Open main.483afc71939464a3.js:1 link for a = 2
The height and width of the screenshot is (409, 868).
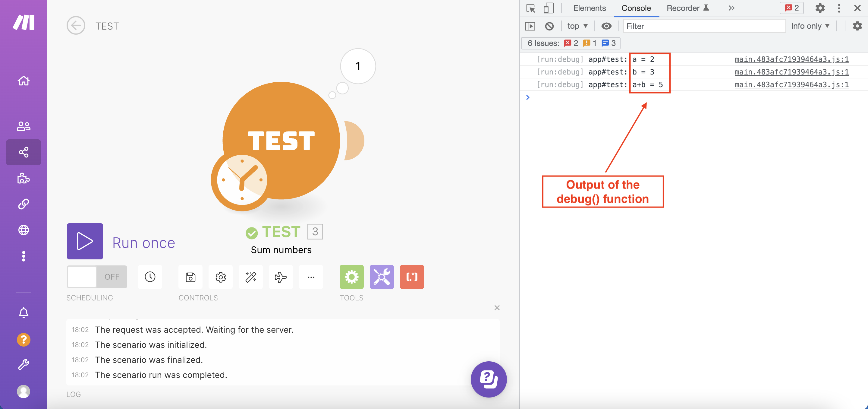pos(791,59)
